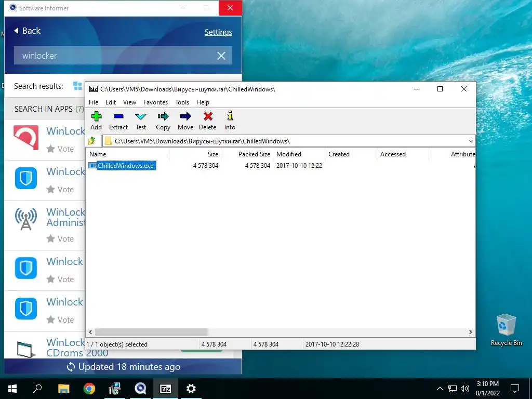Click the volume speaker tray icon

click(465, 389)
